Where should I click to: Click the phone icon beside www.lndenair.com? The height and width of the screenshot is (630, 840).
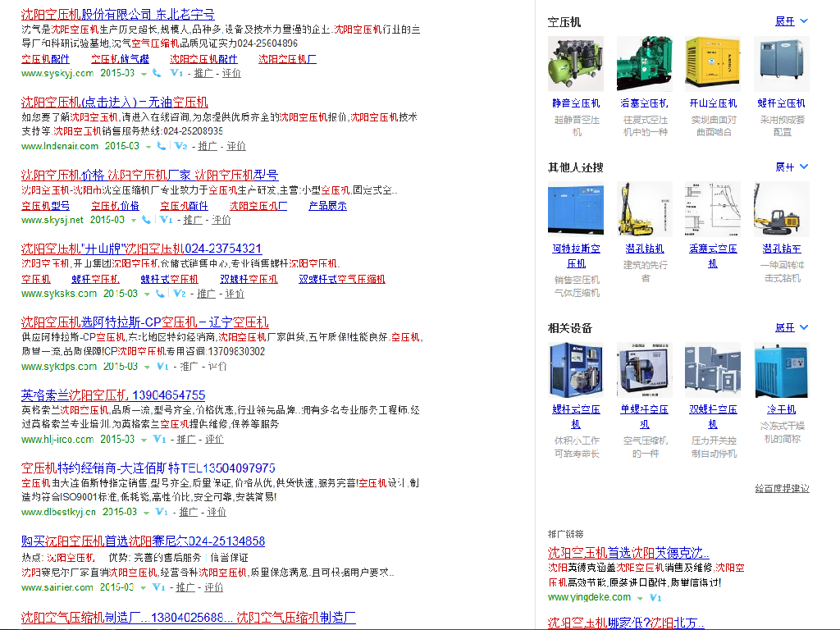tap(161, 146)
